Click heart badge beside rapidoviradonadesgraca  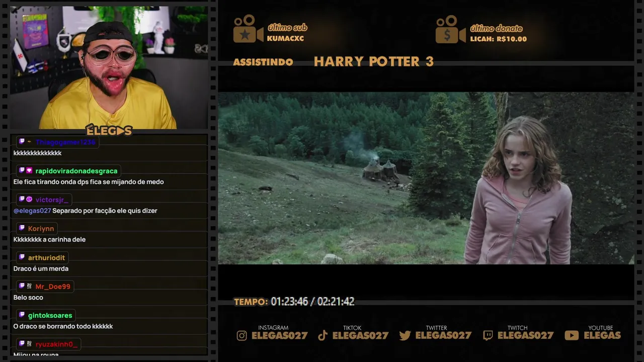[x=29, y=170]
